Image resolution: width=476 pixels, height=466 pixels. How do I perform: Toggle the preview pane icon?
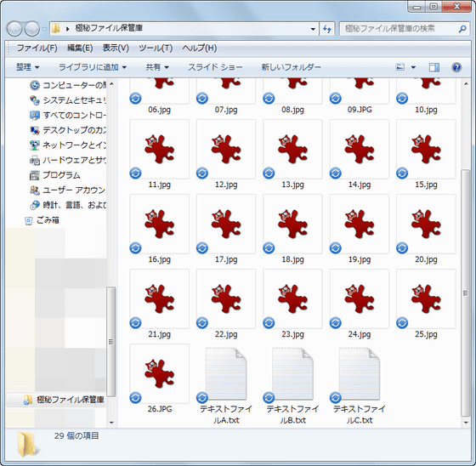click(x=434, y=67)
